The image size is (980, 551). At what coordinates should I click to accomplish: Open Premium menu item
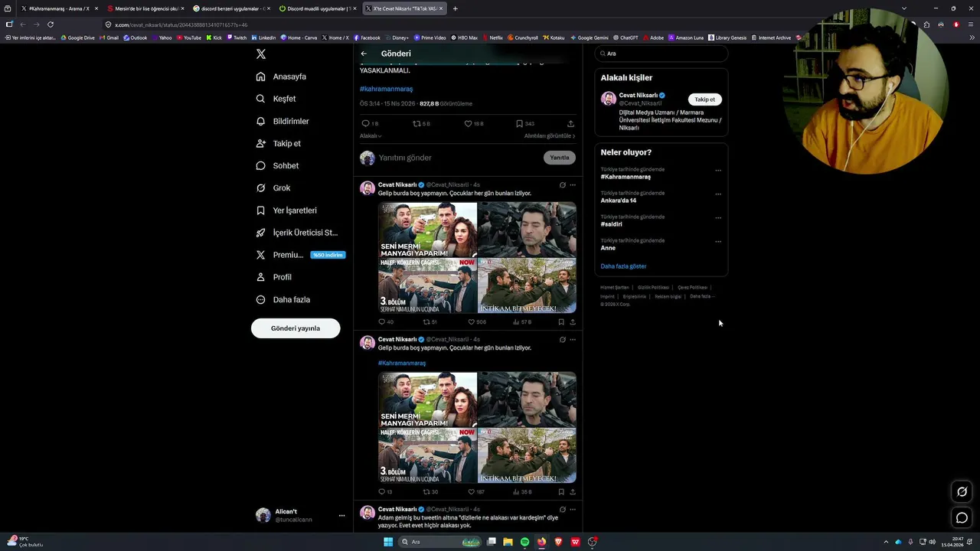click(299, 255)
